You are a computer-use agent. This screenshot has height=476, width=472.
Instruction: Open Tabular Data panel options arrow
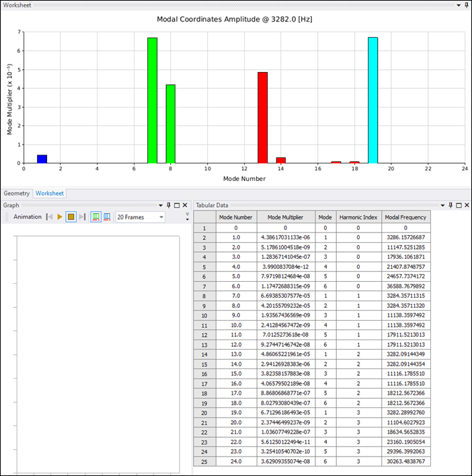pos(442,206)
